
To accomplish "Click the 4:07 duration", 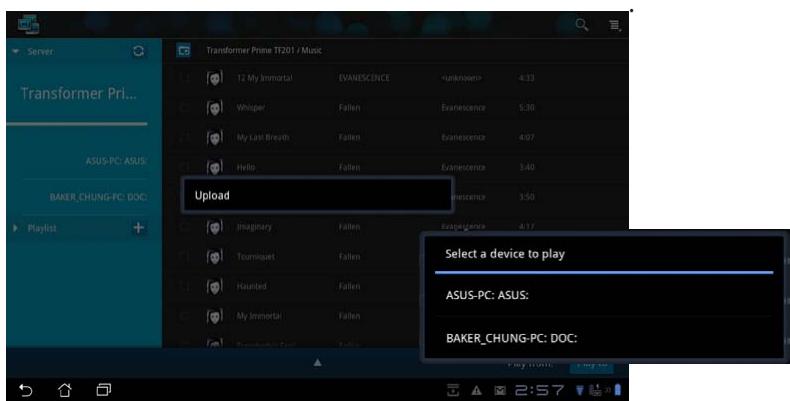I will (526, 138).
